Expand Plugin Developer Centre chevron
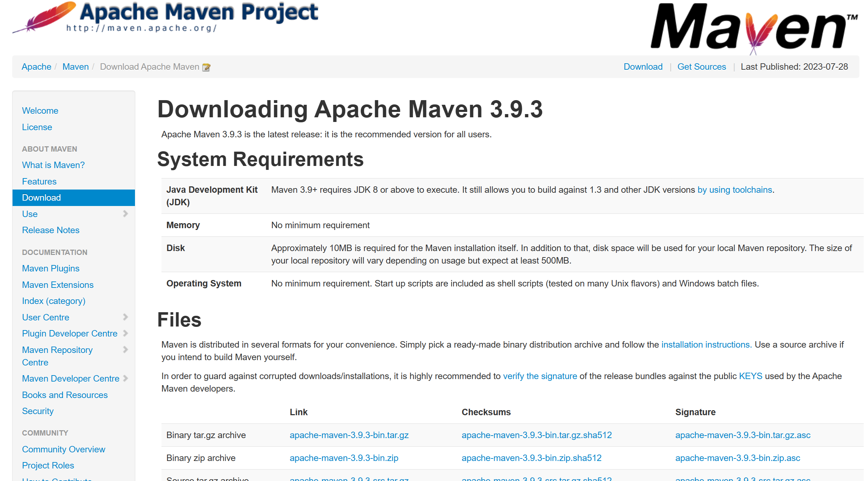The height and width of the screenshot is (481, 868). coord(125,333)
